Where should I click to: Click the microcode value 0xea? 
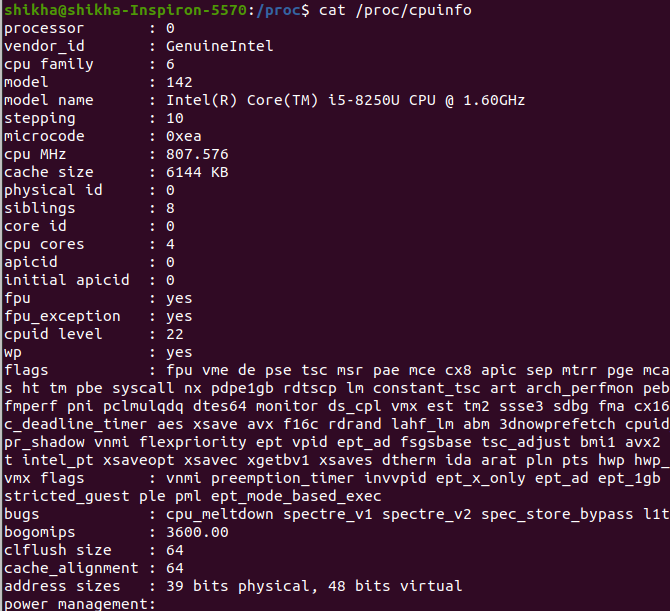coord(184,136)
